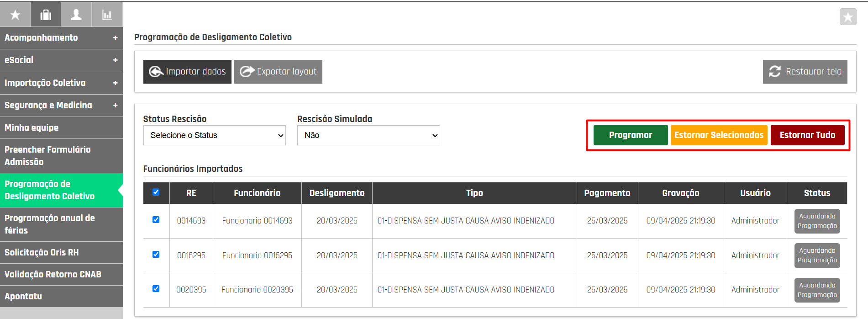This screenshot has width=868, height=319.
Task: Open Programação anual de férias menu
Action: tap(61, 224)
